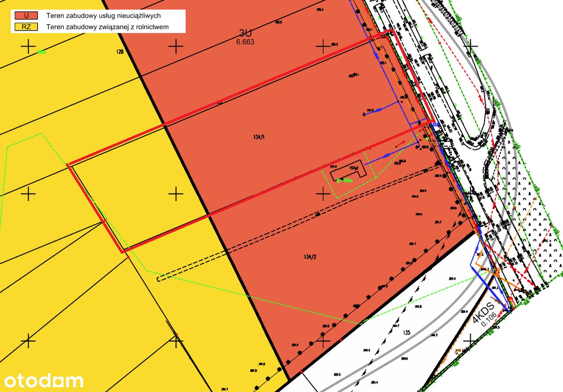Image resolution: width=563 pixels, height=392 pixels.
Task: Click parcel label '134/1'
Action: (x=259, y=137)
